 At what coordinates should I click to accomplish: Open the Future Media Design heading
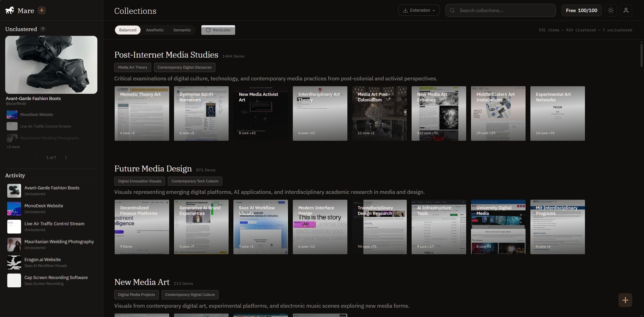[153, 169]
